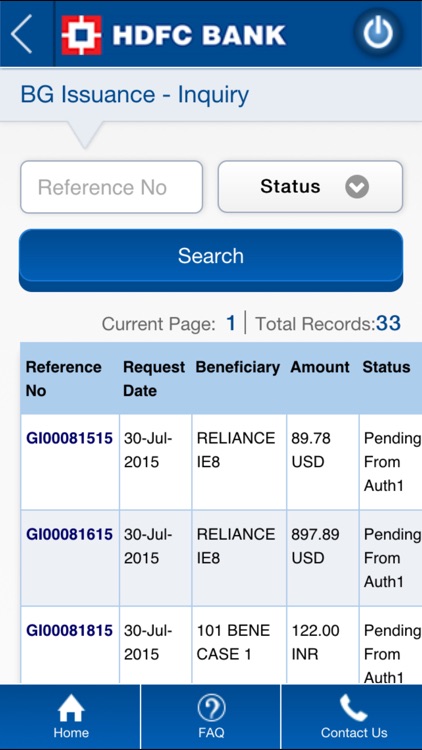Open reference GI00081615
The image size is (422, 750).
click(x=69, y=534)
